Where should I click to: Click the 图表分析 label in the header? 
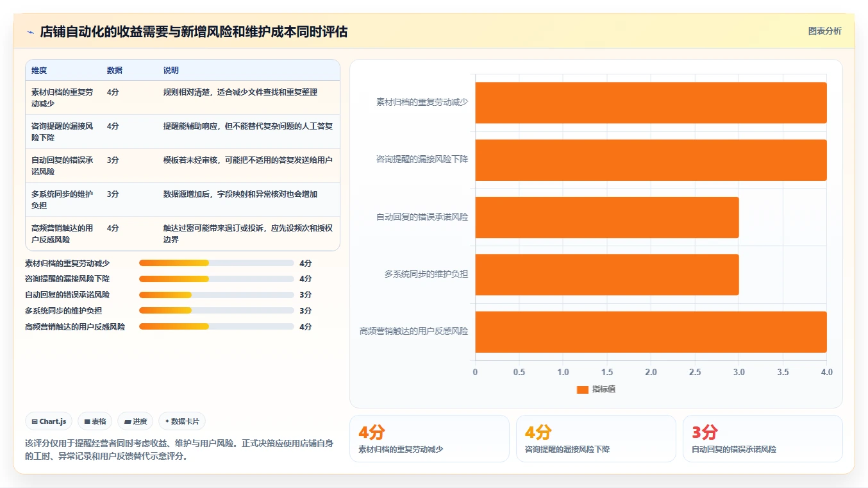tap(824, 31)
